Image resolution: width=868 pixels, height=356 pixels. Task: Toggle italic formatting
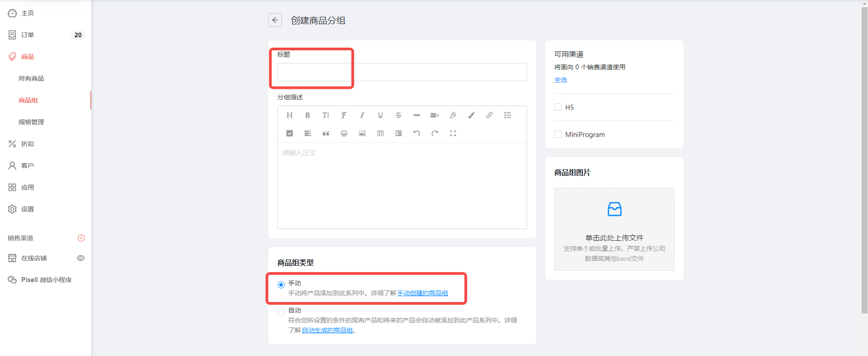click(x=362, y=115)
